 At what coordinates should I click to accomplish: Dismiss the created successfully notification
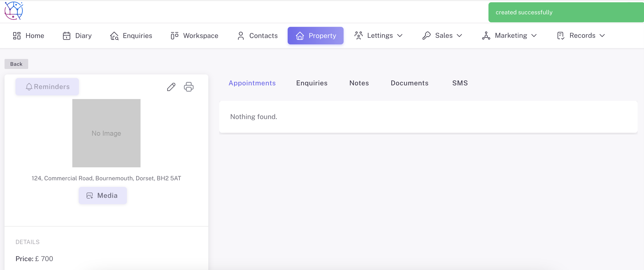566,12
